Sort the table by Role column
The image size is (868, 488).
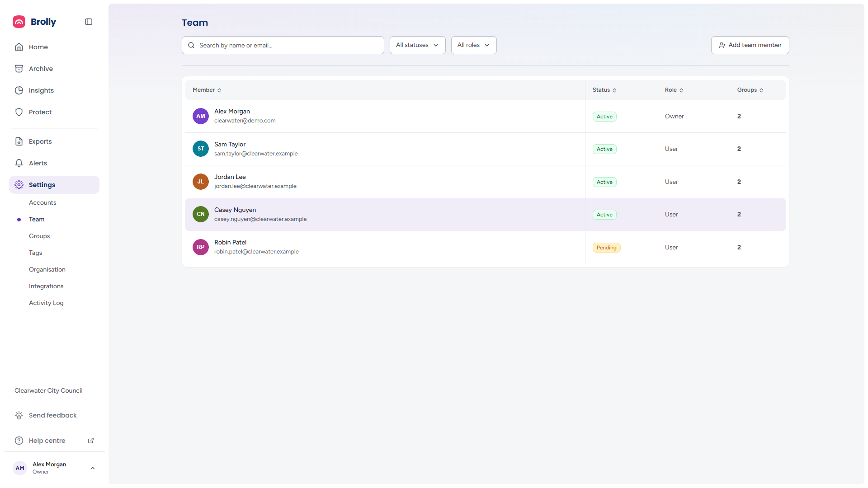pos(674,90)
